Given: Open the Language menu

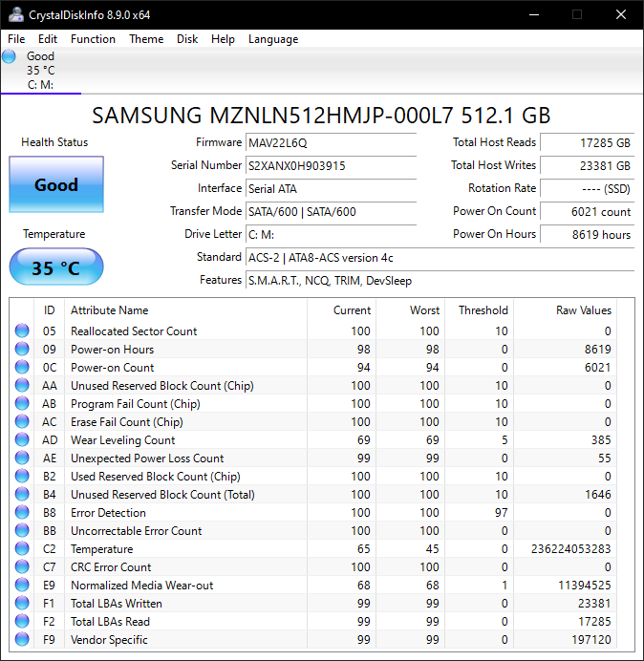Looking at the screenshot, I should 273,39.
